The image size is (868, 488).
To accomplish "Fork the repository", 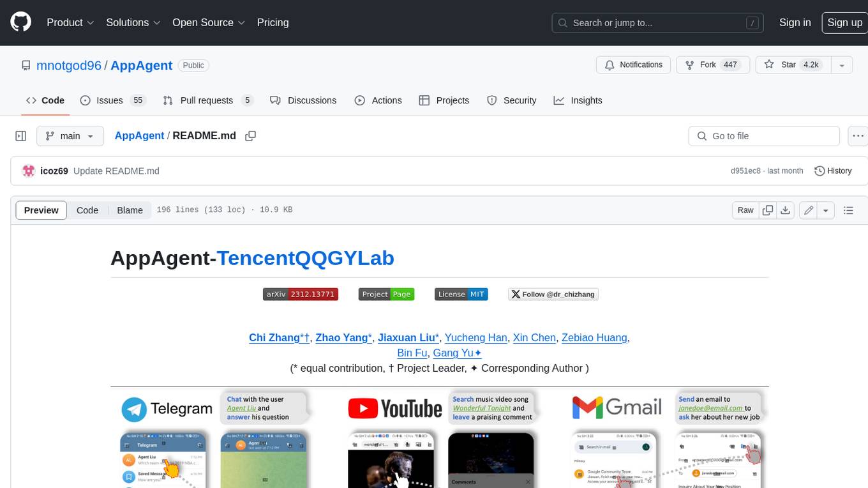I will pyautogui.click(x=712, y=65).
